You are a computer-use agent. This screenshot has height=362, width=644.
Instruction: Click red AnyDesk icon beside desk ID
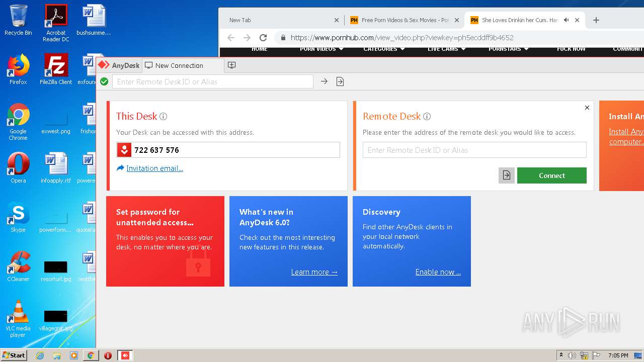click(124, 150)
